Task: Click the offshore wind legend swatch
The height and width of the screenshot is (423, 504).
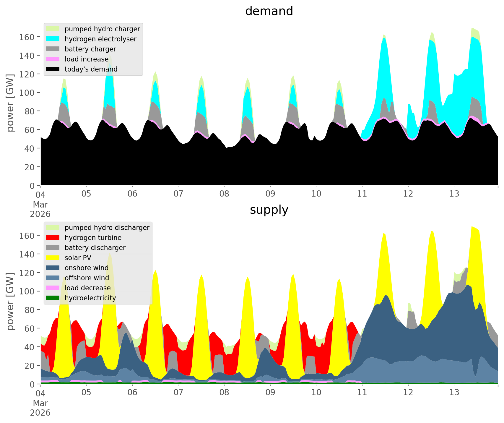Action: pyautogui.click(x=53, y=278)
